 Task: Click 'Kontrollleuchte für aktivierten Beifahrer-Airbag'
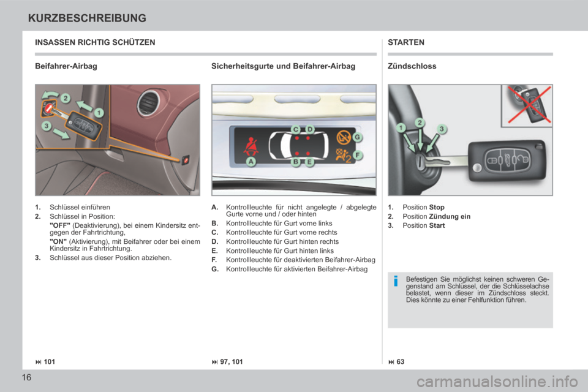296,269
